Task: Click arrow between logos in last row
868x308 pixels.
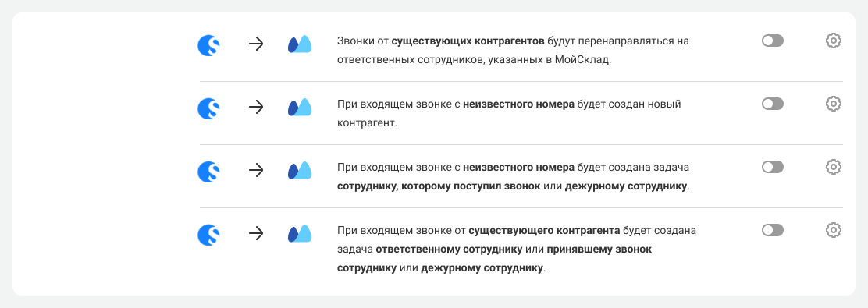Action: tap(256, 234)
